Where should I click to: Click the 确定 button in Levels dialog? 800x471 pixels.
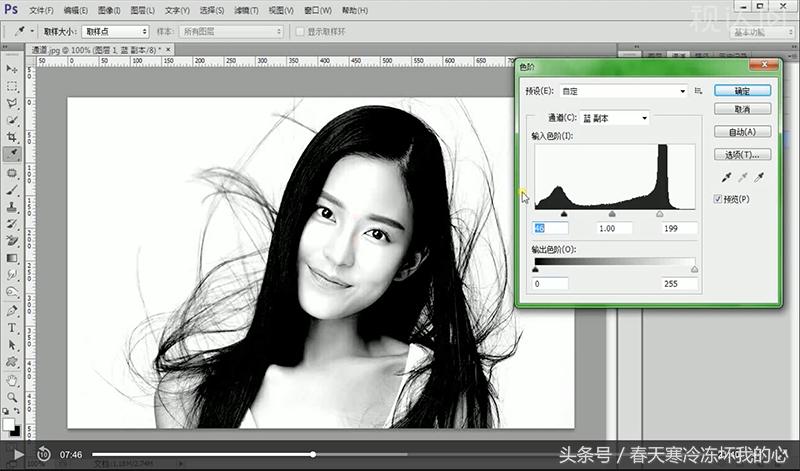[x=742, y=91]
